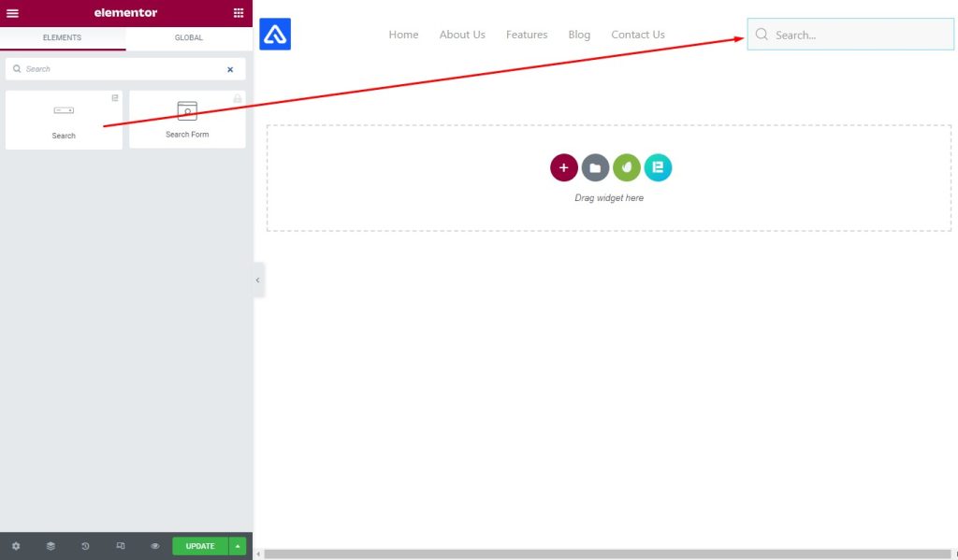This screenshot has height=560, width=958.
Task: Click the green leaf templates button
Action: click(626, 167)
